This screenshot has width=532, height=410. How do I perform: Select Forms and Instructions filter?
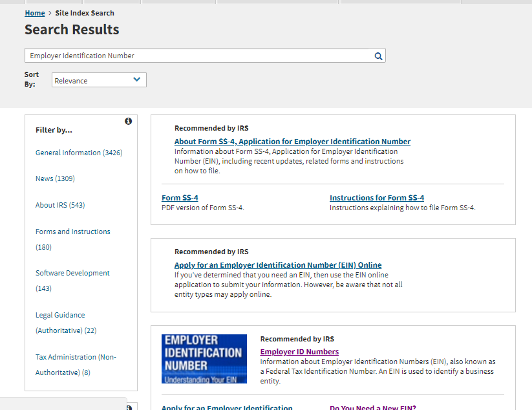[x=72, y=232]
